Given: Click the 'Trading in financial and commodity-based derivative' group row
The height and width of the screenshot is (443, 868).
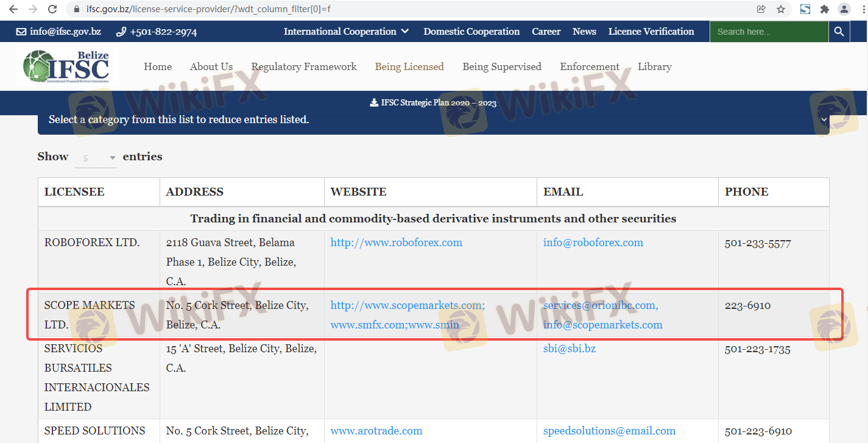Looking at the screenshot, I should [433, 219].
